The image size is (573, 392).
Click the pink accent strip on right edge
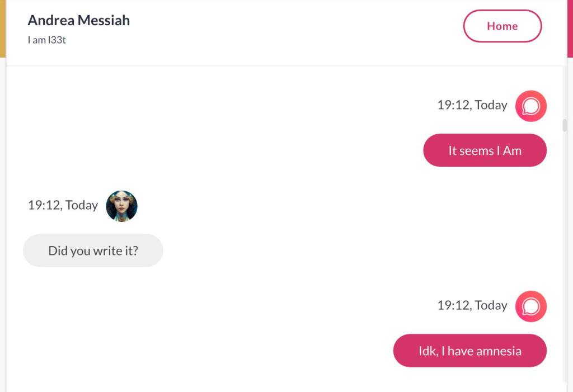tap(570, 28)
